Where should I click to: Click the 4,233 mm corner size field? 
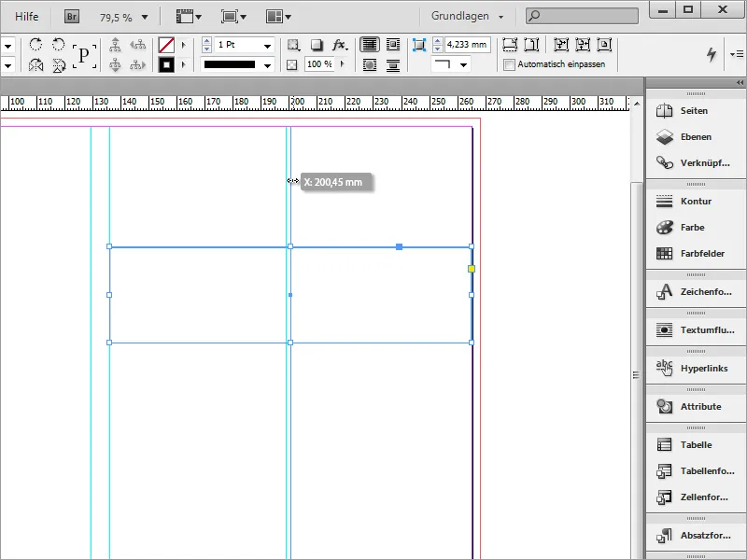pyautogui.click(x=468, y=45)
